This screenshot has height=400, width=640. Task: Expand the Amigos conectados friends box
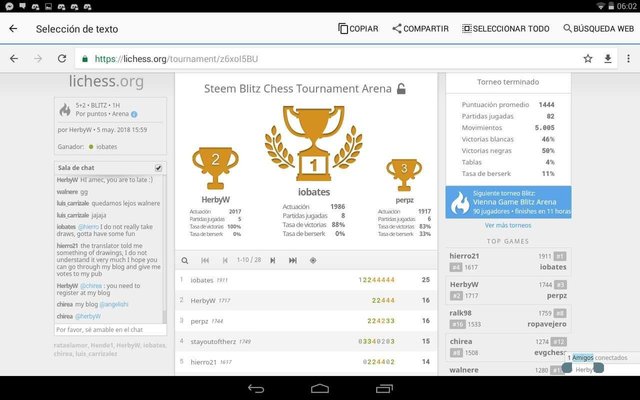pos(597,358)
